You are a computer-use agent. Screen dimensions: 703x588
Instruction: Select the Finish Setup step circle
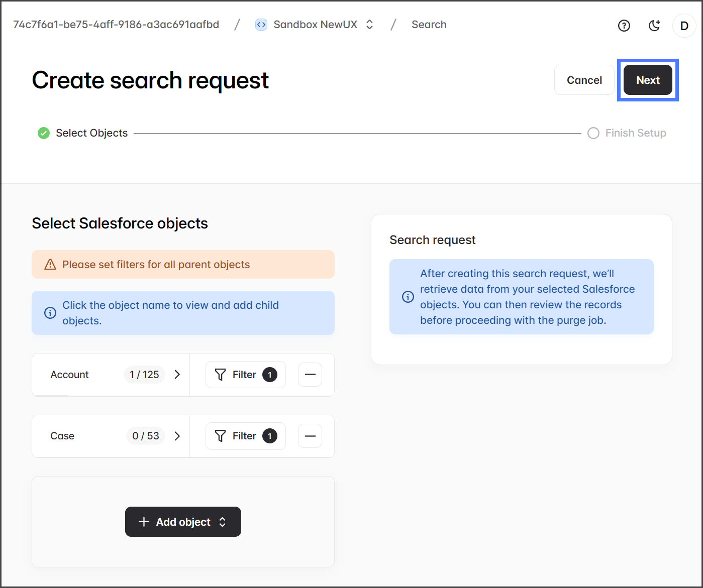(593, 133)
